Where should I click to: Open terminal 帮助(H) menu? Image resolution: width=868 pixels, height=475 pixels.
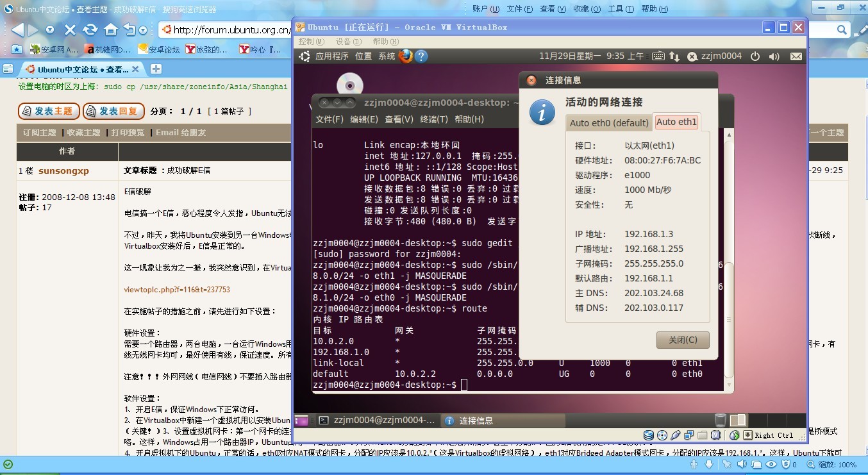click(x=469, y=119)
